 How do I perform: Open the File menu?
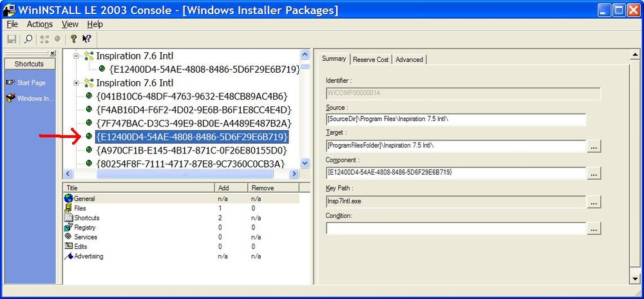click(12, 24)
